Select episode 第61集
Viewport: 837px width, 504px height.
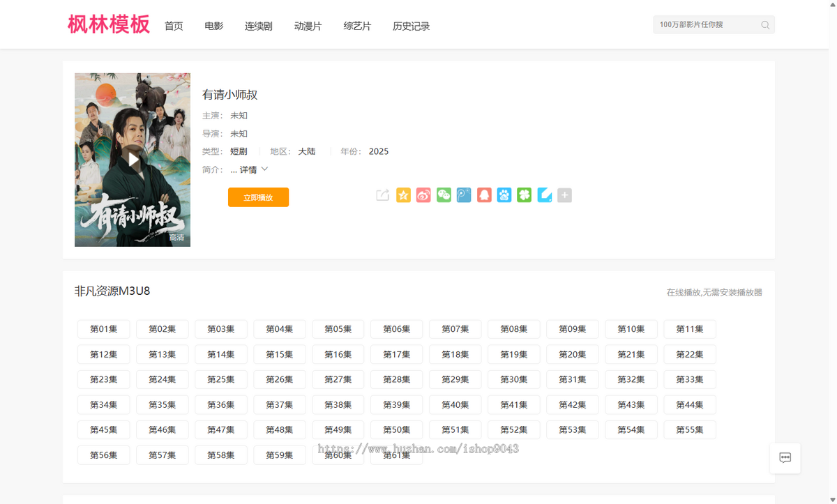pyautogui.click(x=397, y=455)
